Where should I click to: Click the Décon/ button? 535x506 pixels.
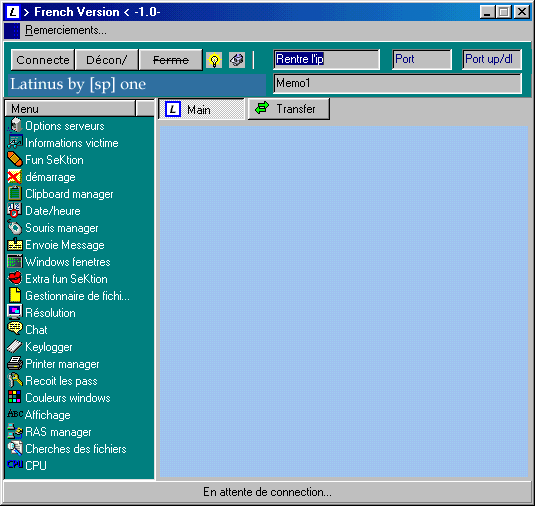[106, 60]
